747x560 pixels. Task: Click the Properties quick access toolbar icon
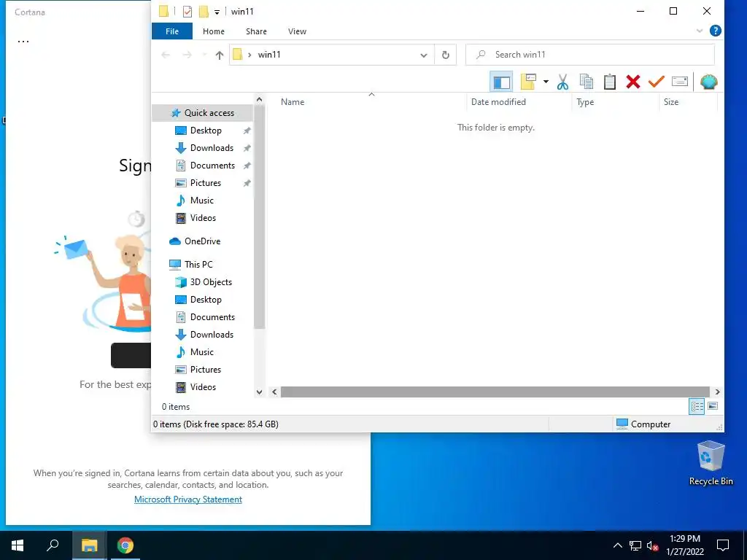(x=187, y=12)
